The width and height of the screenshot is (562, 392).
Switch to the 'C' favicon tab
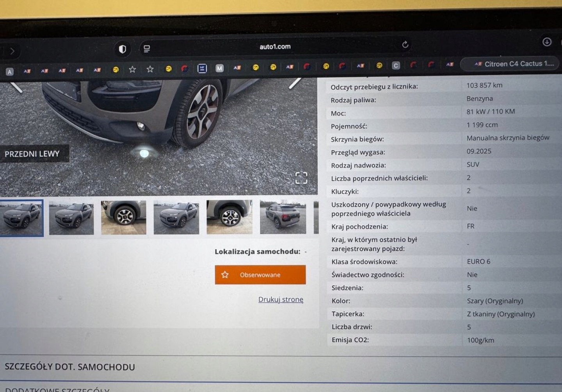(x=396, y=66)
